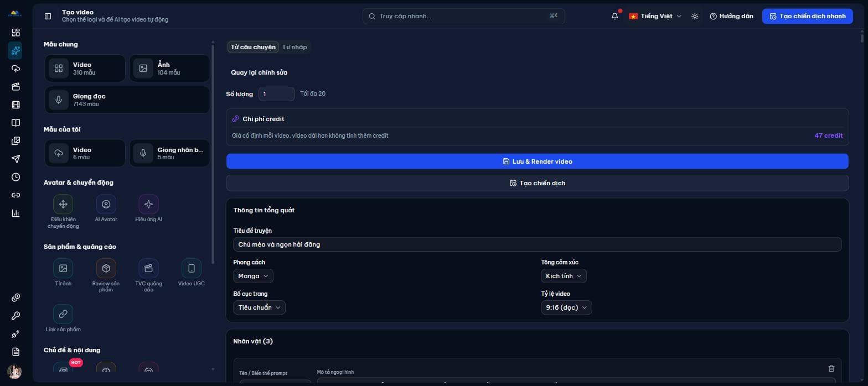Open the Tiếng Việt language dropdown
Screen dimensions: 868x386
tap(655, 16)
